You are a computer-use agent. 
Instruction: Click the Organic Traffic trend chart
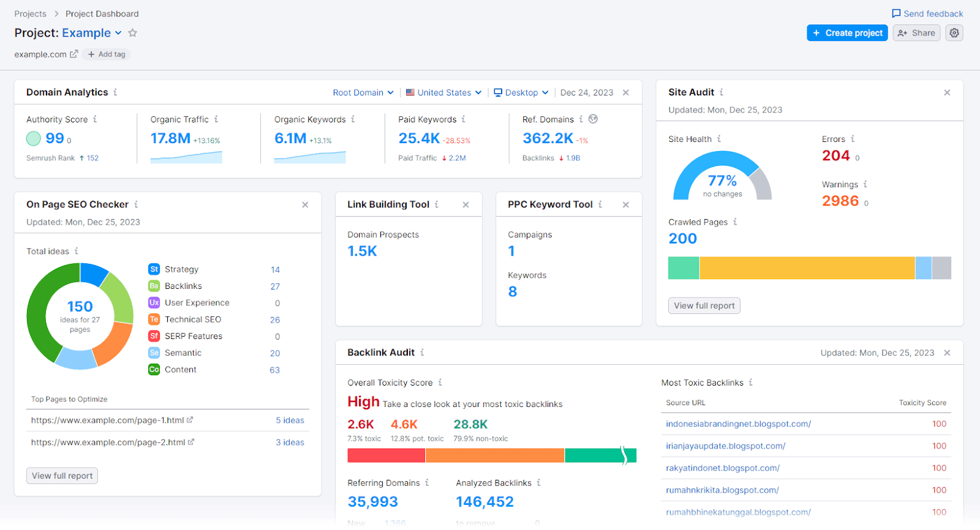[x=186, y=157]
